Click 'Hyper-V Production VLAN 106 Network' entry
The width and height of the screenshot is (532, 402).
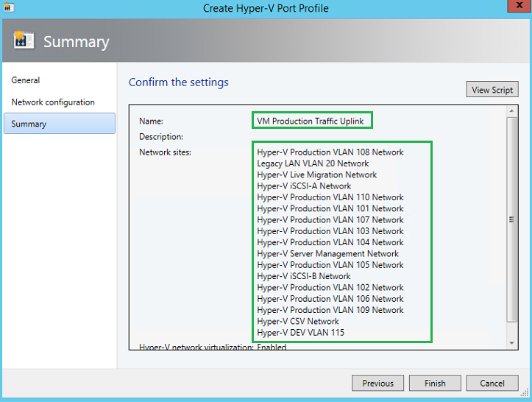330,298
